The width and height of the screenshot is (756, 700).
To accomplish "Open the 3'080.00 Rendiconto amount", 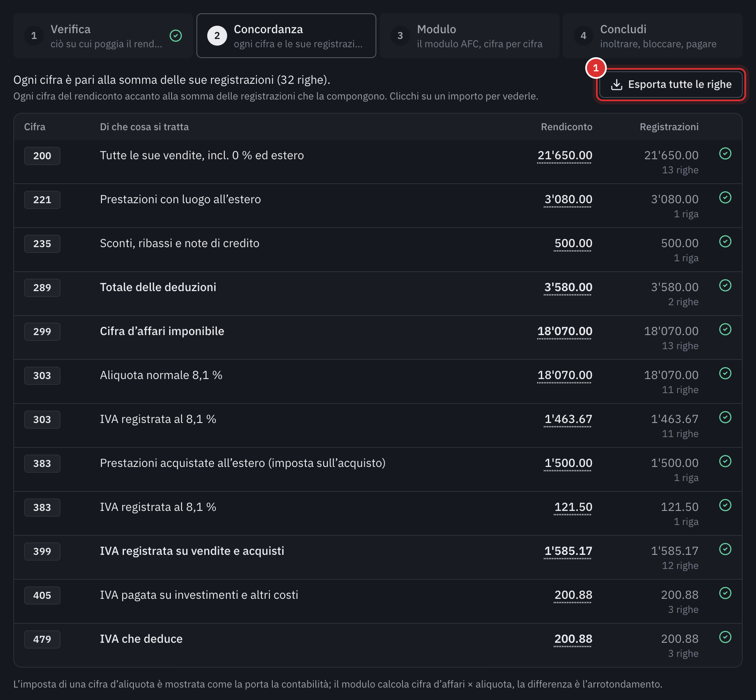I will coord(568,199).
